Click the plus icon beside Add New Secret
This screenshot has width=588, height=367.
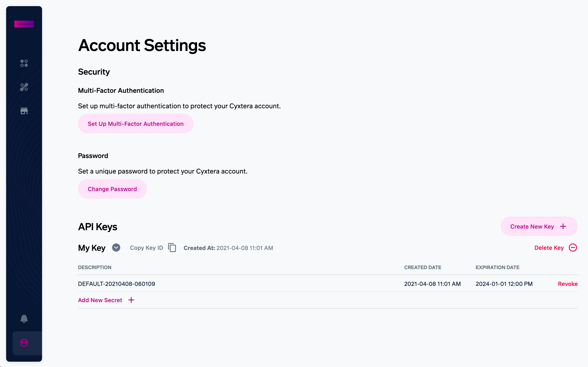point(131,300)
